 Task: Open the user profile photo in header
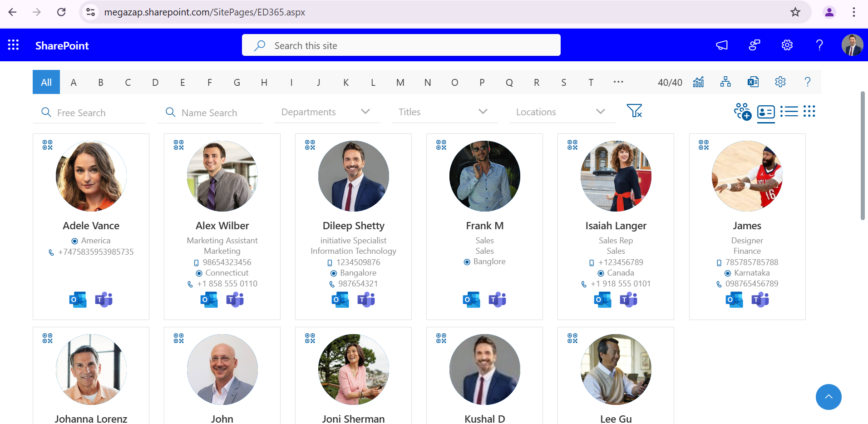click(x=852, y=45)
